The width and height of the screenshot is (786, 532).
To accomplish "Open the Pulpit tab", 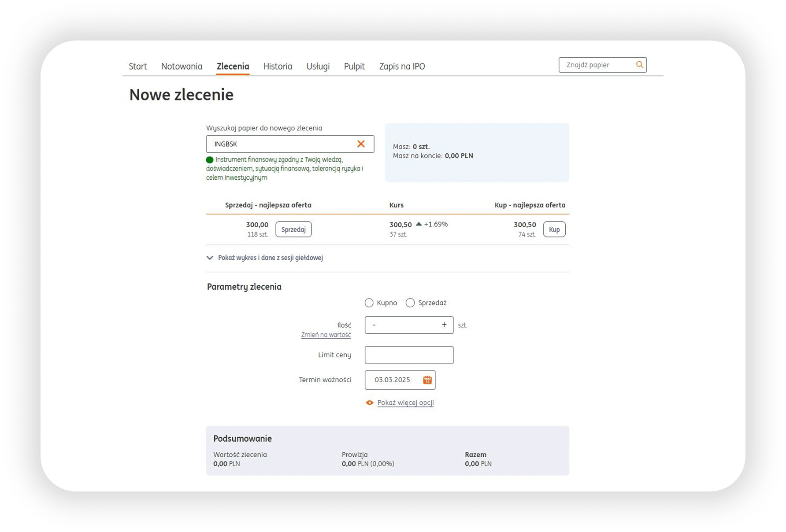I will tap(354, 66).
